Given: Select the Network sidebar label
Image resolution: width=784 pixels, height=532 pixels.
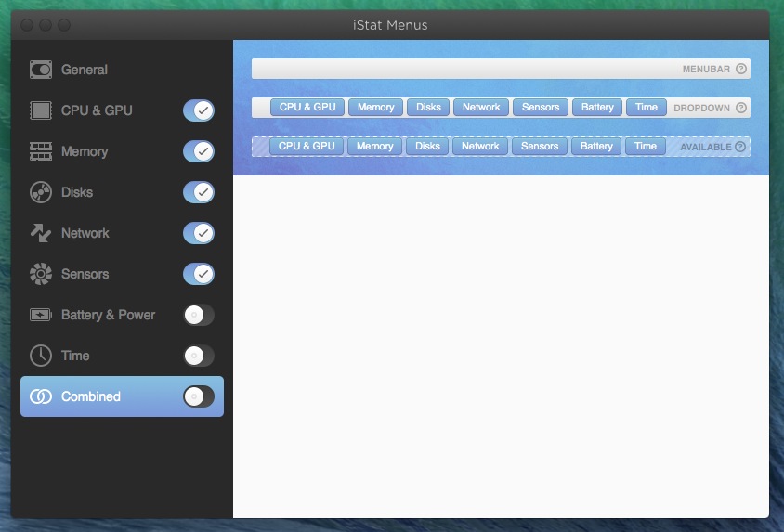Looking at the screenshot, I should pos(85,233).
